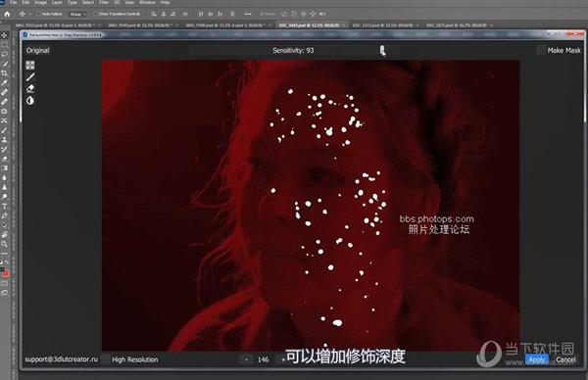Open the File menu
The image size is (588, 380).
(x=14, y=2)
